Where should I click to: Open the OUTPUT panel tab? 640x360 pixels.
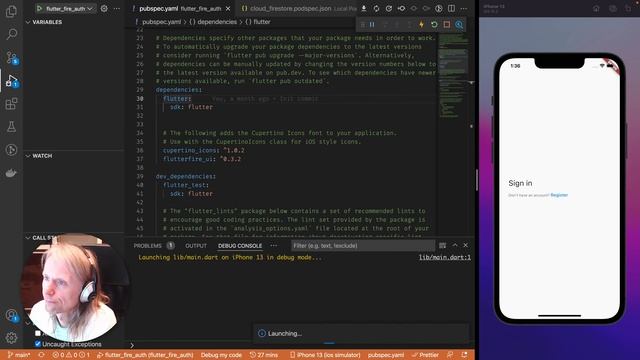pyautogui.click(x=196, y=246)
